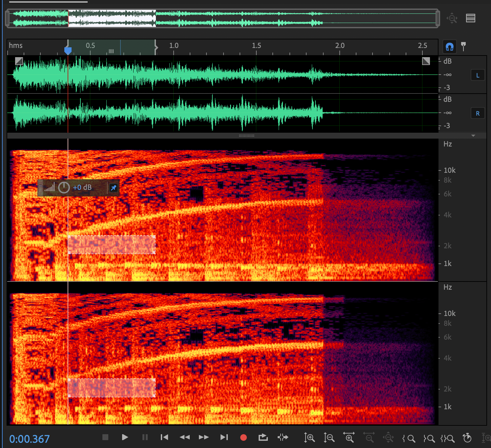Click the horizontal zoom in icon

click(349, 437)
